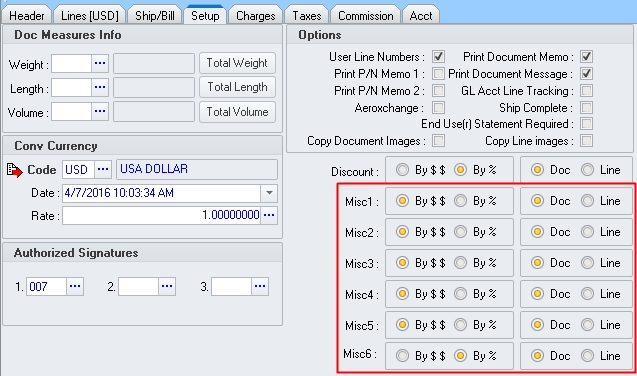Click Authorized Signature 1 field containing 007
Viewport: 637px width, 376px height.
pyautogui.click(x=46, y=286)
